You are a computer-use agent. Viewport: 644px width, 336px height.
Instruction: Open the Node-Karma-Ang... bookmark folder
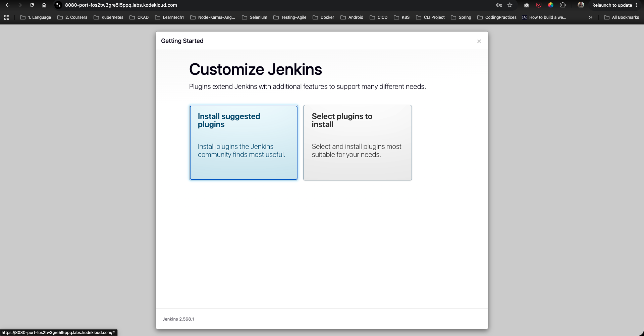(x=213, y=17)
